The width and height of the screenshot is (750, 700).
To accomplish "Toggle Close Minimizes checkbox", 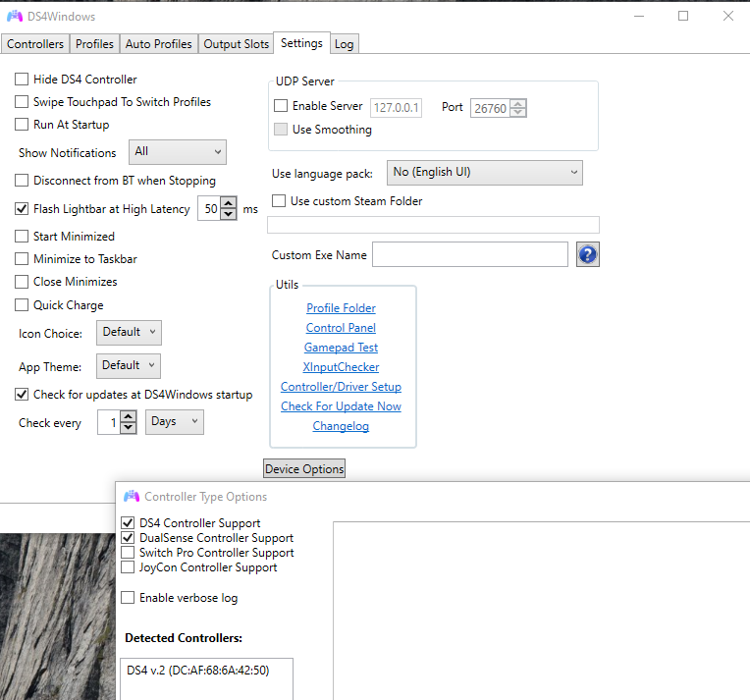I will [22, 282].
